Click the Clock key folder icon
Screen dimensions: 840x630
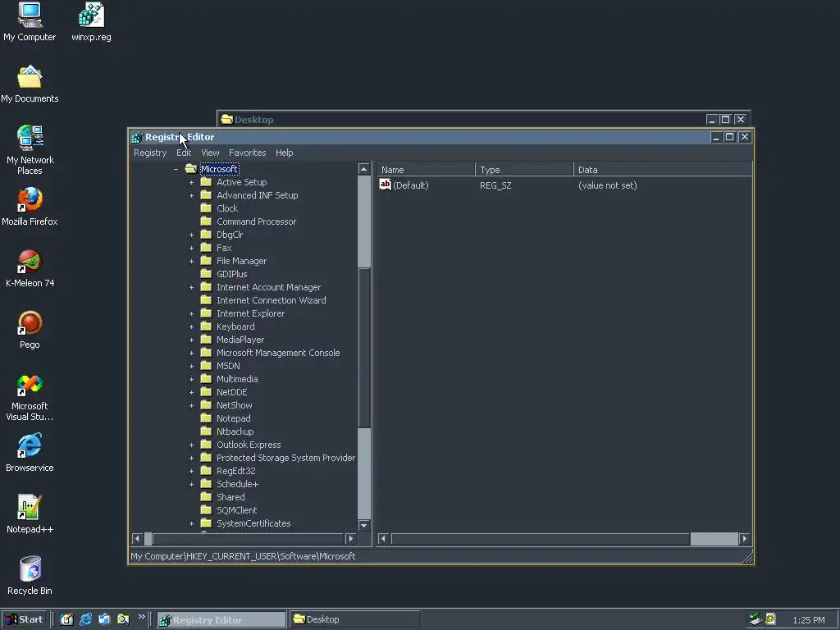point(206,208)
